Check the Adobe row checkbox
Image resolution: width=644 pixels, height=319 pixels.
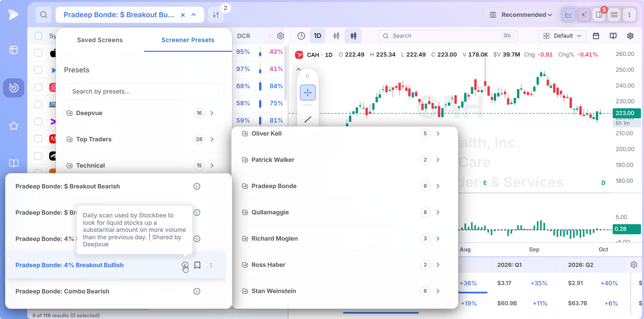click(38, 139)
